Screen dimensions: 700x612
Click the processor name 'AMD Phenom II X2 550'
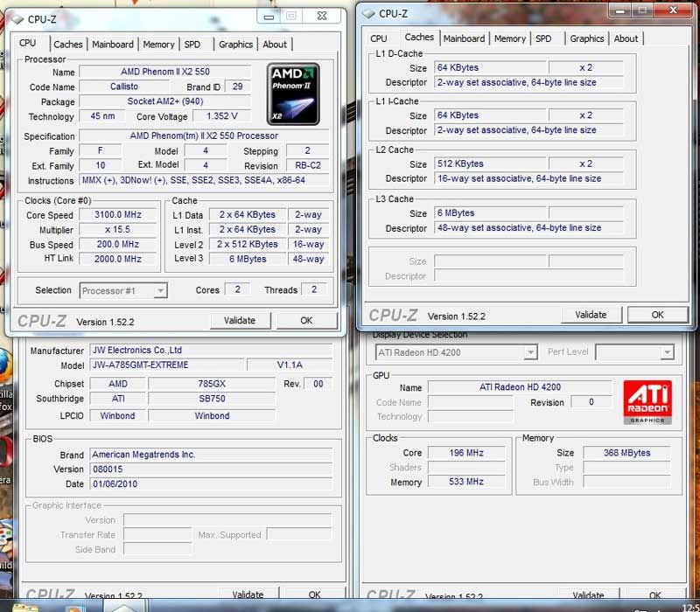click(164, 72)
